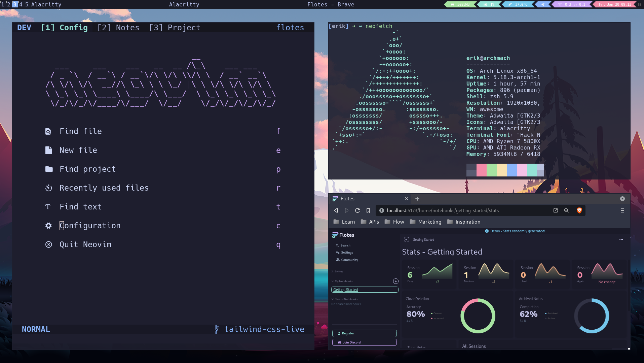Select the Find file magnifier icon
Screen dimensions: 644x363
tap(48, 131)
